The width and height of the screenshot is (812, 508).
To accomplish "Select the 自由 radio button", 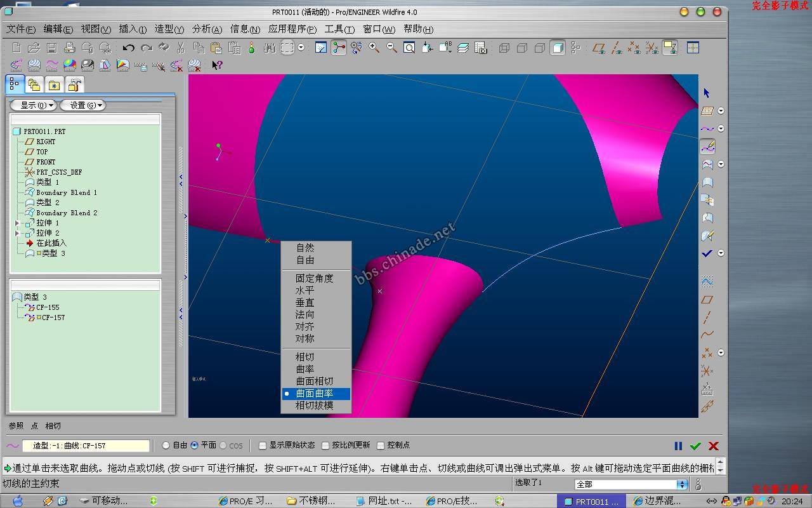I will coord(166,446).
